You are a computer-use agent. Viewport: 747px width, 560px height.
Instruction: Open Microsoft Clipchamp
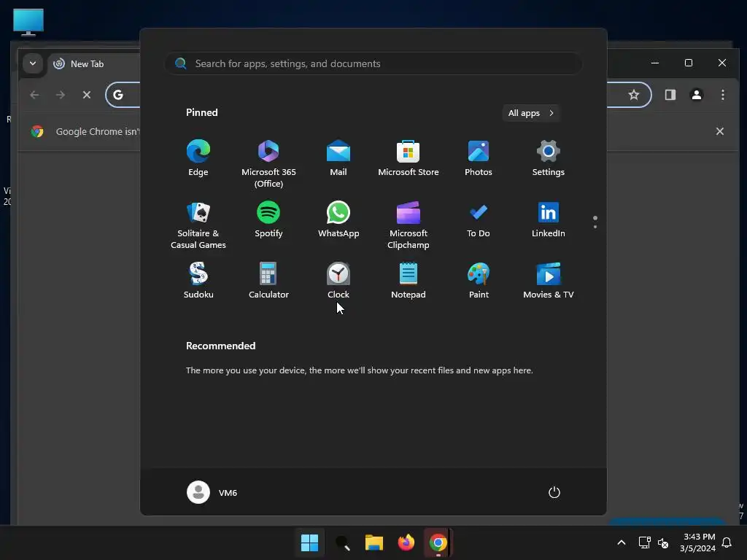point(409,225)
